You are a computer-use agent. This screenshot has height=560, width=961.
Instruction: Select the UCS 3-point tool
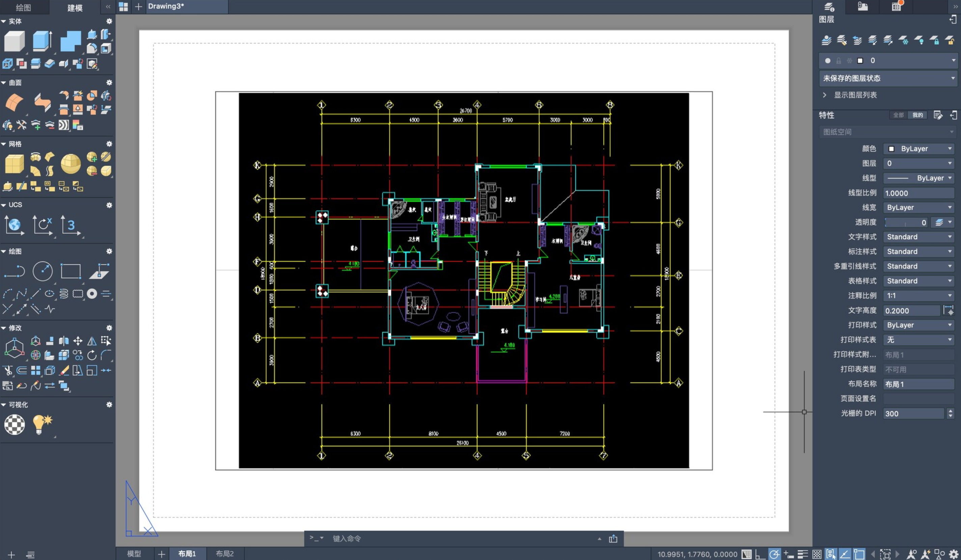coord(71,225)
